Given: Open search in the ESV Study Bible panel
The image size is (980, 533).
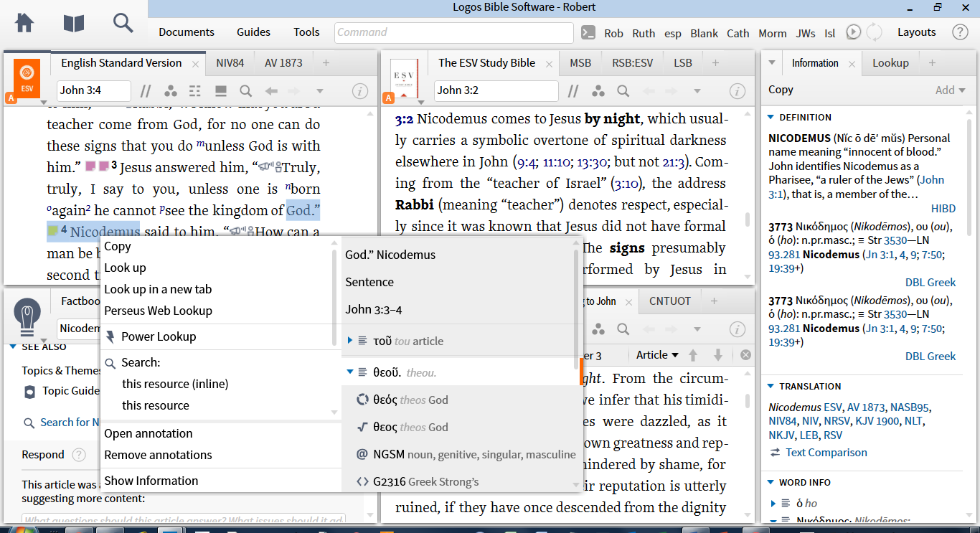Looking at the screenshot, I should pyautogui.click(x=623, y=91).
